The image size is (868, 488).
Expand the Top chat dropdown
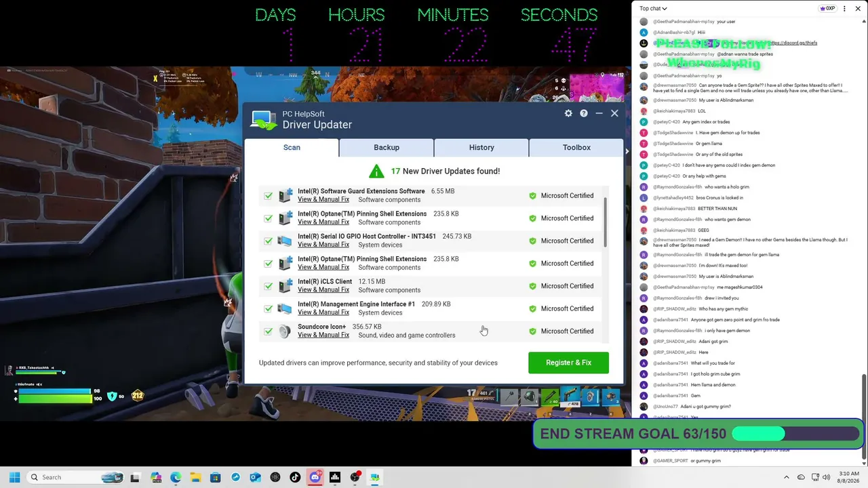pyautogui.click(x=653, y=9)
